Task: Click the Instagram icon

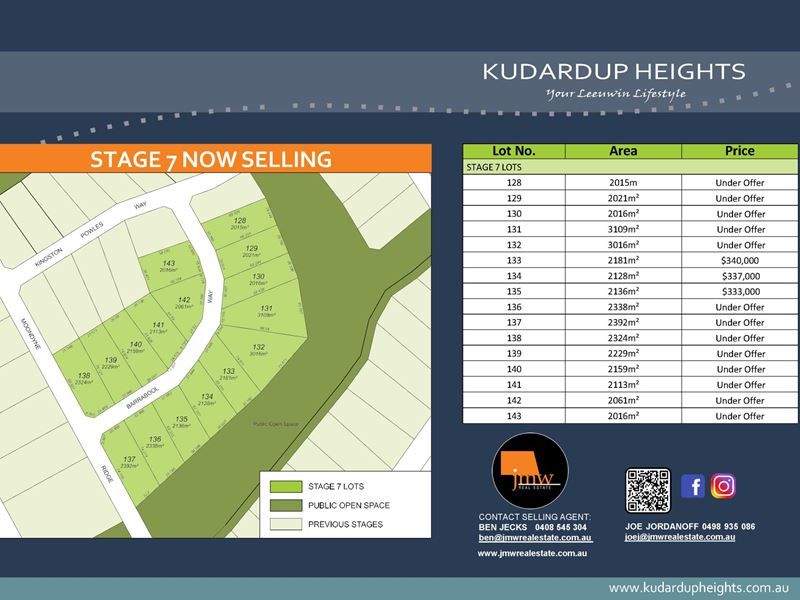Action: coord(723,486)
